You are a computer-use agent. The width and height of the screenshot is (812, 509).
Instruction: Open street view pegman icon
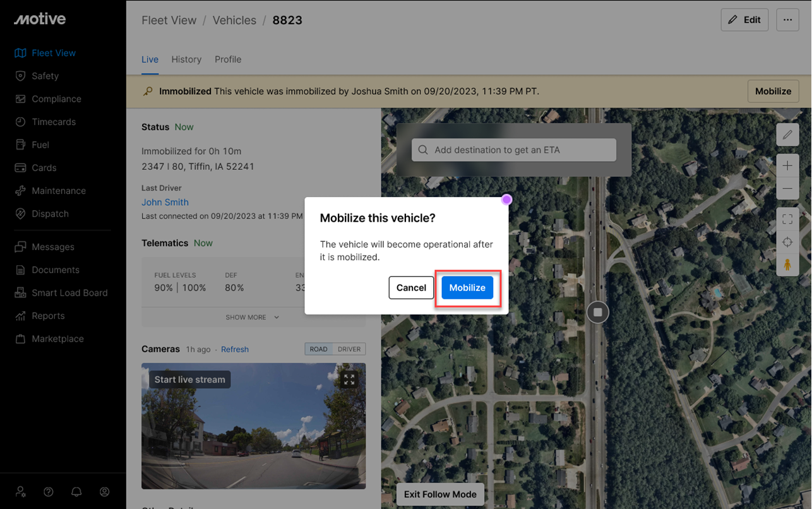pos(787,265)
